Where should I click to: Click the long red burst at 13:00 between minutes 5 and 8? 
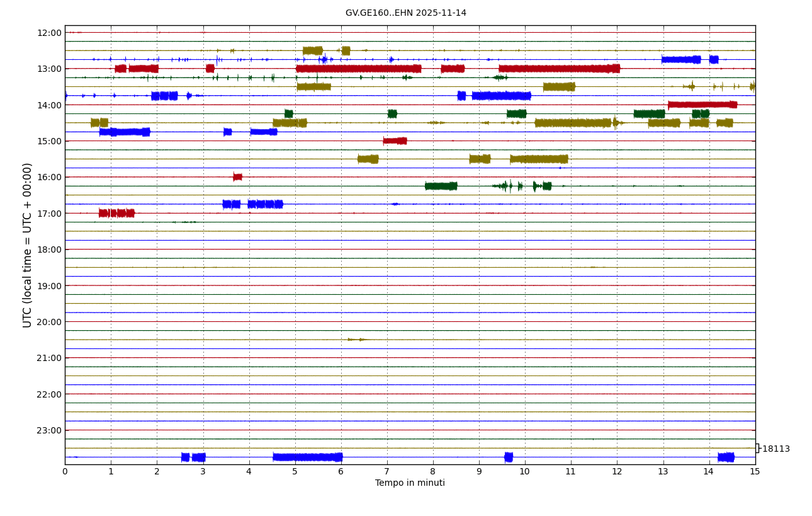[358, 69]
